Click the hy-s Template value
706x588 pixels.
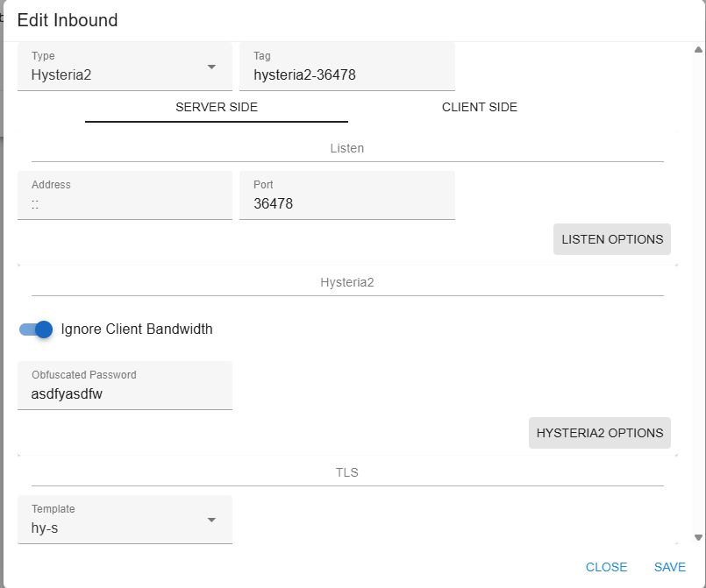tap(45, 528)
